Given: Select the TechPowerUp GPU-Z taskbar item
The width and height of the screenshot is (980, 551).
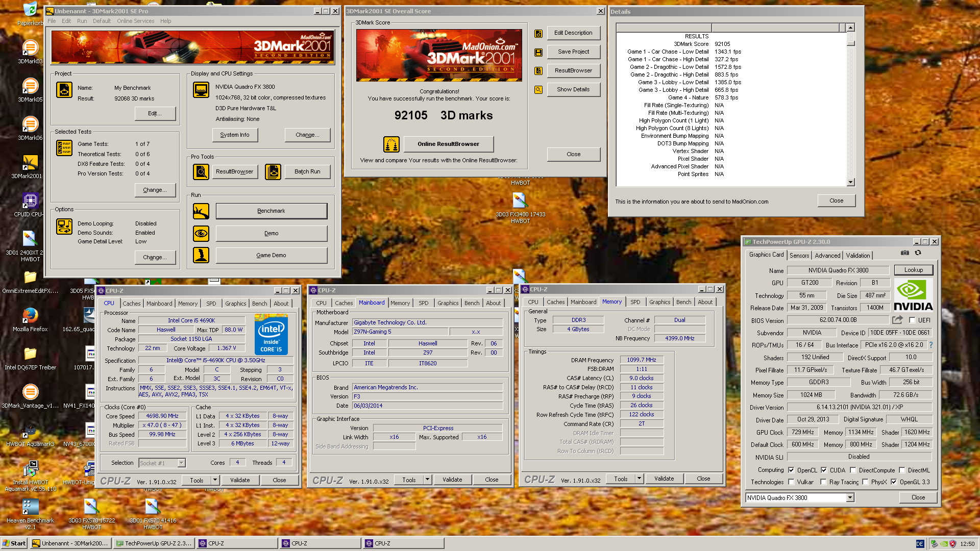Looking at the screenshot, I should [153, 544].
